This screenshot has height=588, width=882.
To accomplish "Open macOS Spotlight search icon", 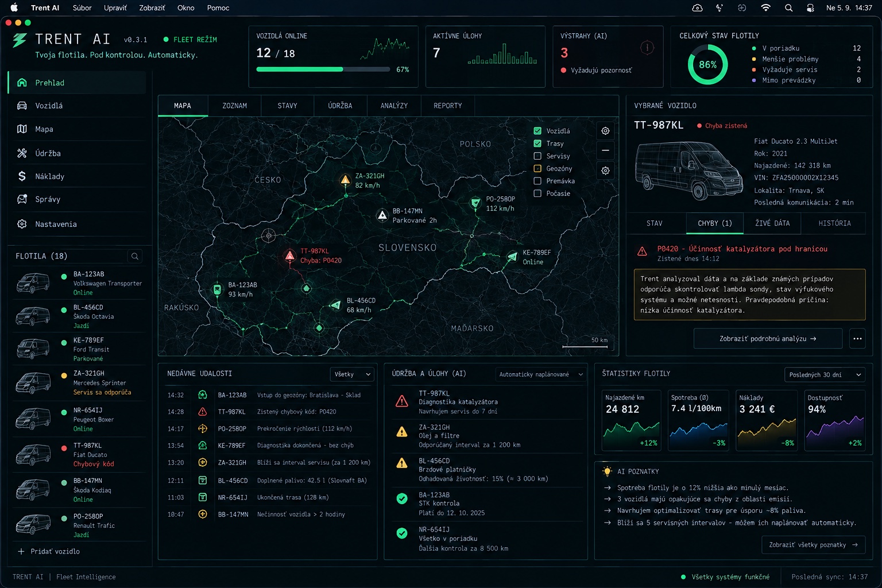I will pos(788,8).
